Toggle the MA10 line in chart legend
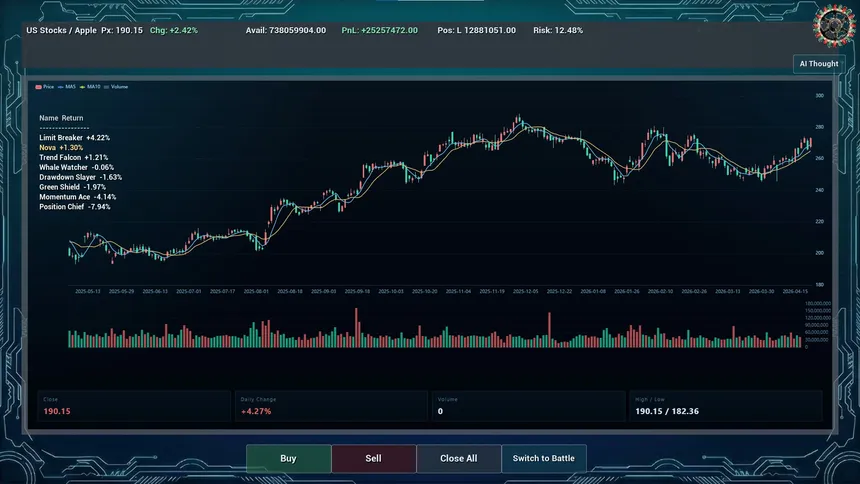860x484 pixels. [x=90, y=87]
